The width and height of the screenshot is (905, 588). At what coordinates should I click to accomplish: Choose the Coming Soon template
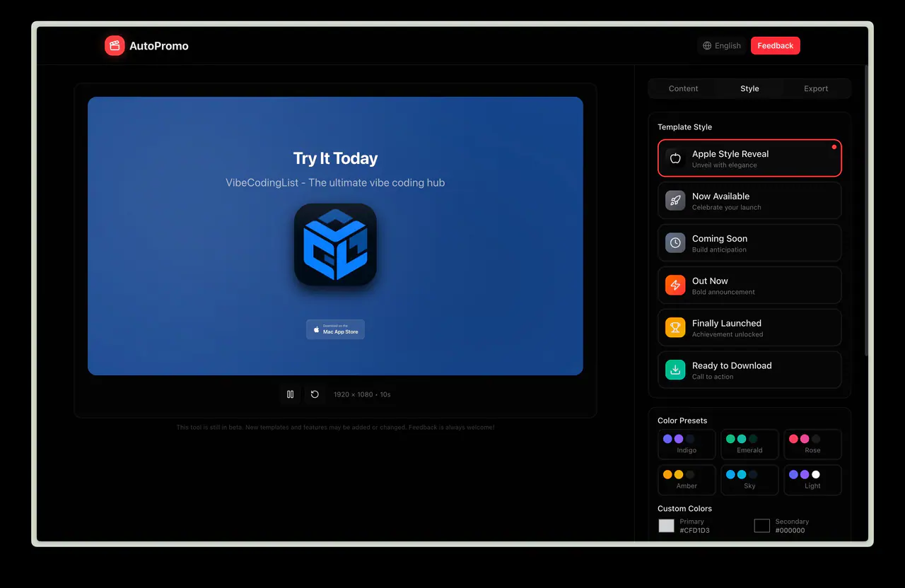click(x=749, y=243)
